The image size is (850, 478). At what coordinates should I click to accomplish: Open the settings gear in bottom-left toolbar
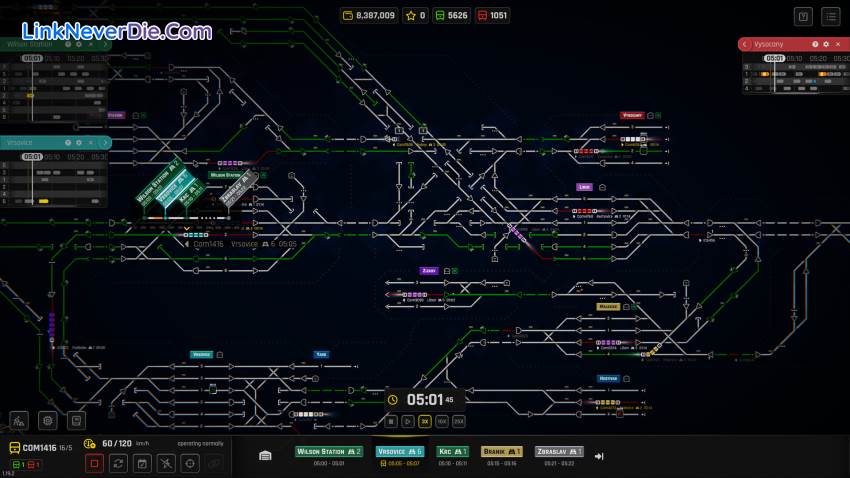pos(47,421)
